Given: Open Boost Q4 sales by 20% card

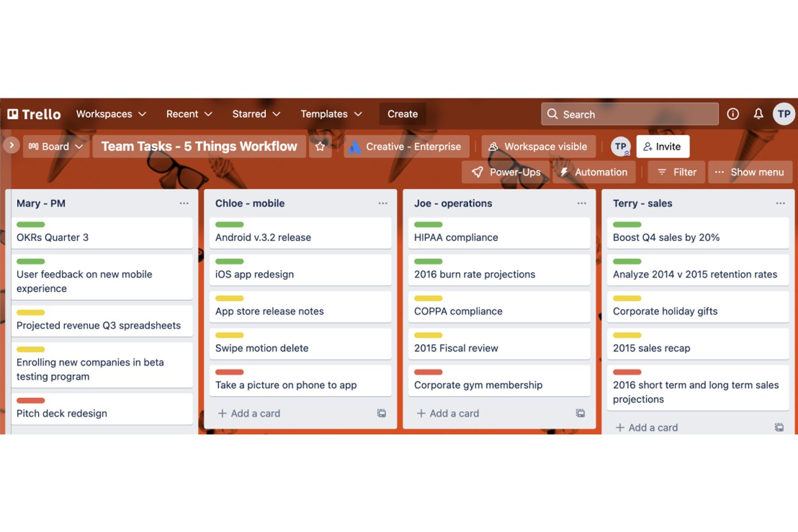Looking at the screenshot, I should click(698, 233).
